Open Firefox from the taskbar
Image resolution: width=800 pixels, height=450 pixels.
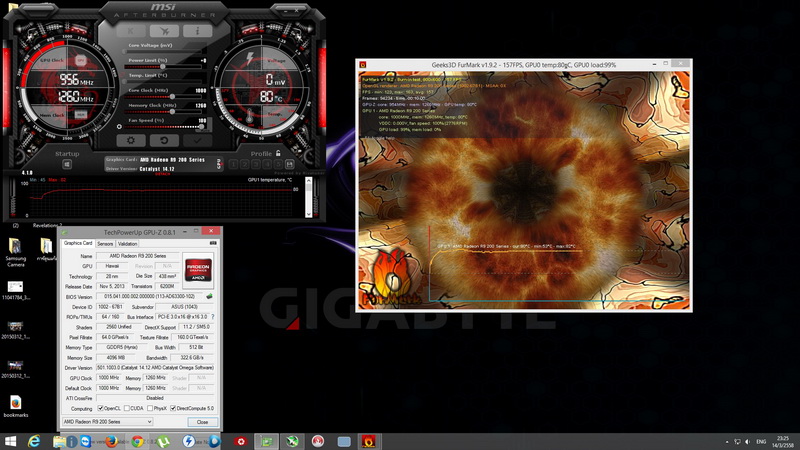pos(111,441)
